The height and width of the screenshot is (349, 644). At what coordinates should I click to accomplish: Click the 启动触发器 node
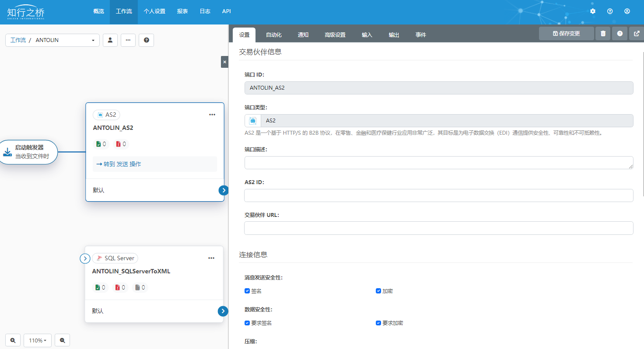click(29, 152)
